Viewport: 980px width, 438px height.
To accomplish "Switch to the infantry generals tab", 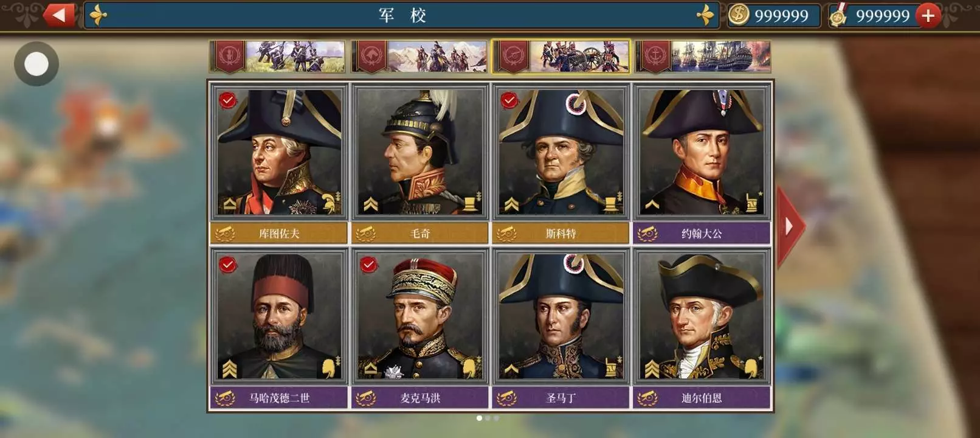I will click(x=277, y=57).
